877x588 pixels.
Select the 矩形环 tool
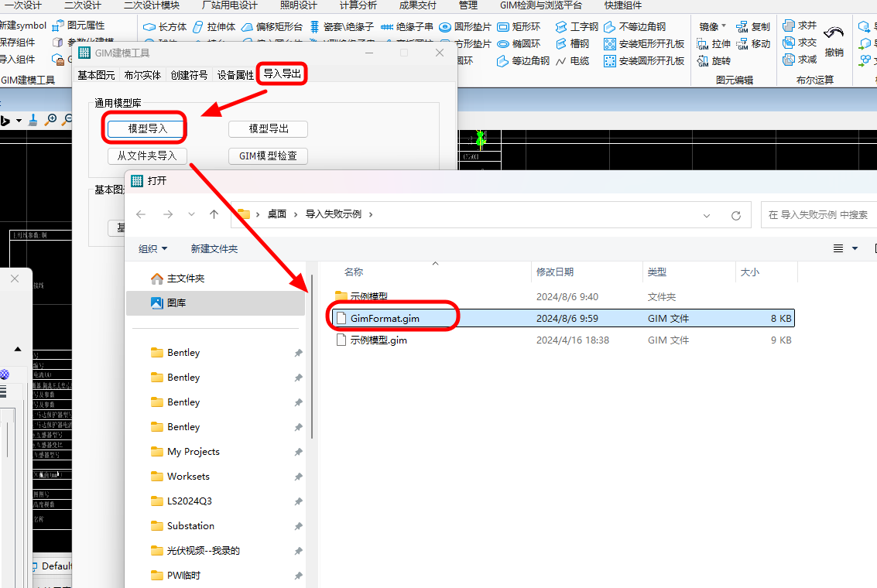[x=519, y=27]
